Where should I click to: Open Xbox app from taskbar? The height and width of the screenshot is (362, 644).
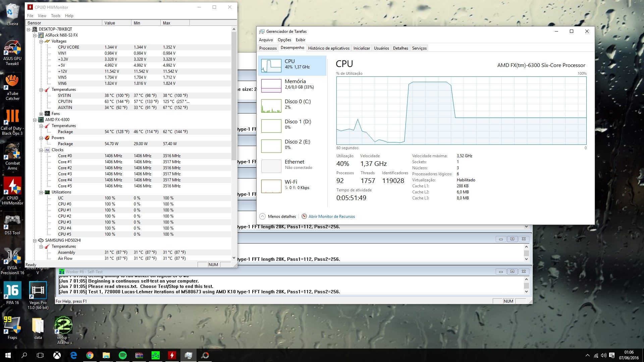(57, 355)
